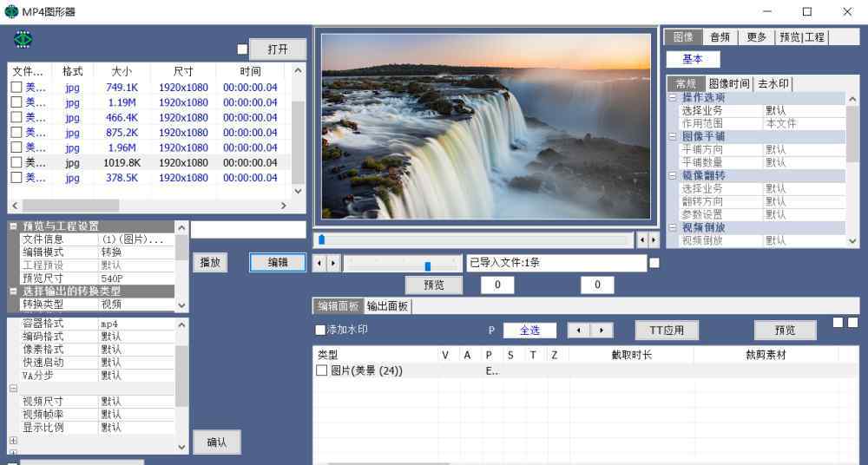The width and height of the screenshot is (868, 465).
Task: Click the blue handle of the zoom slider
Action: [x=427, y=266]
